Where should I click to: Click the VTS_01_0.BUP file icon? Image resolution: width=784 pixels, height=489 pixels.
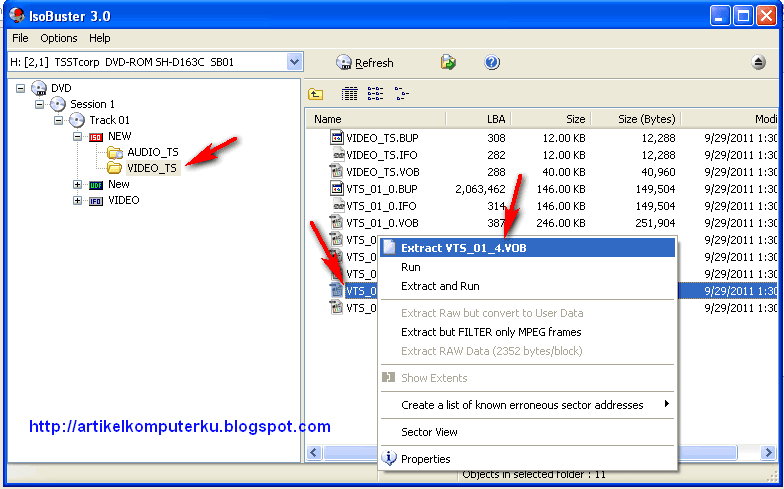pos(337,188)
